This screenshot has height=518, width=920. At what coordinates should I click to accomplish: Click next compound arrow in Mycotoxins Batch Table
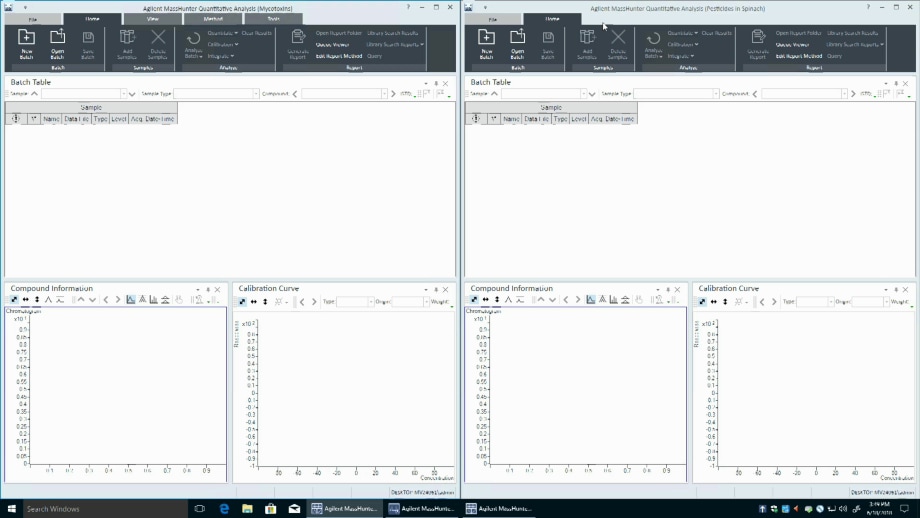(391, 94)
